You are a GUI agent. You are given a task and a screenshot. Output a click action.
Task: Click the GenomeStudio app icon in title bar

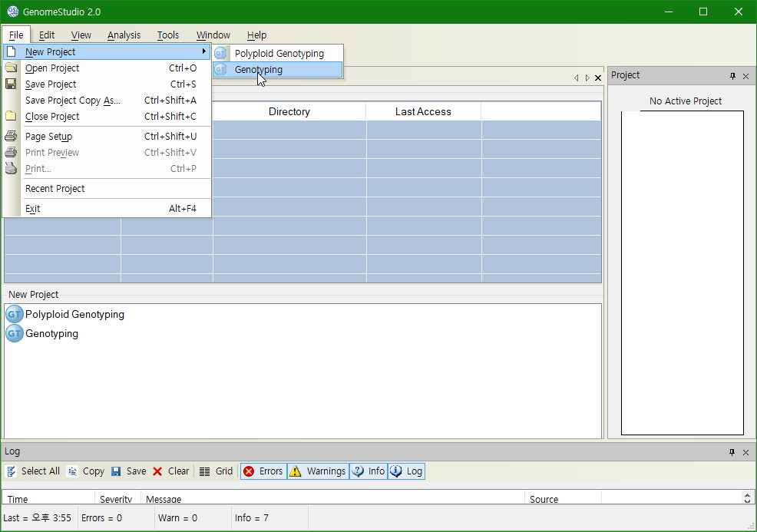point(12,12)
